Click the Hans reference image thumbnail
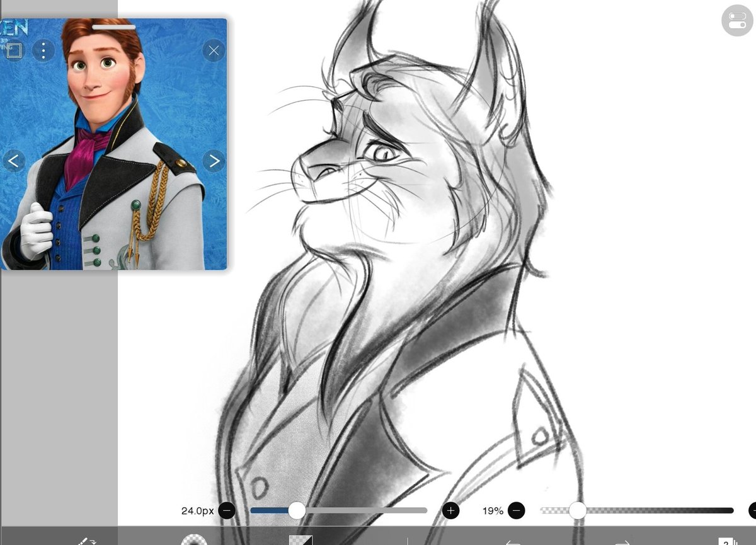The height and width of the screenshot is (545, 756). [x=113, y=144]
